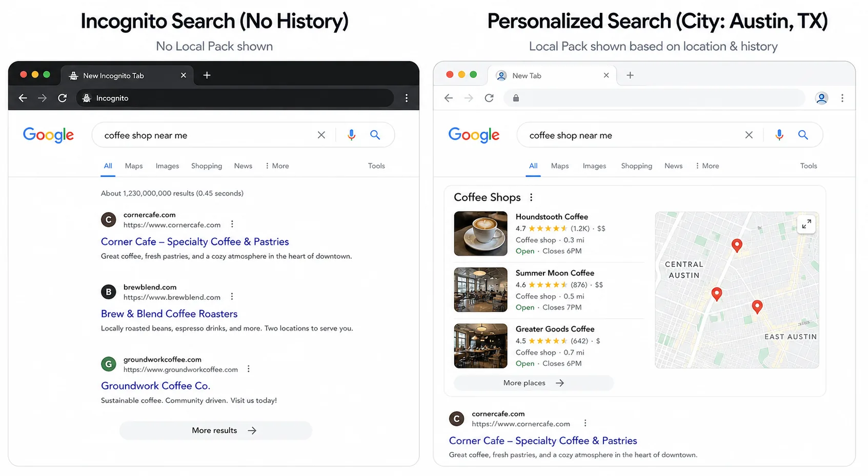Screen dimensions: 868x476
Task: Select All tab in personalized window
Action: (x=533, y=165)
